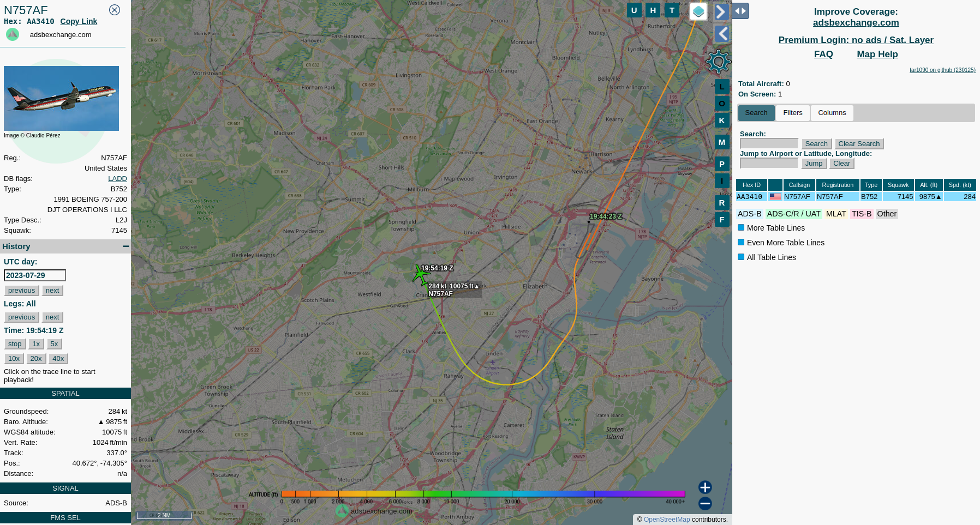The image size is (980, 525).
Task: Set playback speed to 5x
Action: 54,344
